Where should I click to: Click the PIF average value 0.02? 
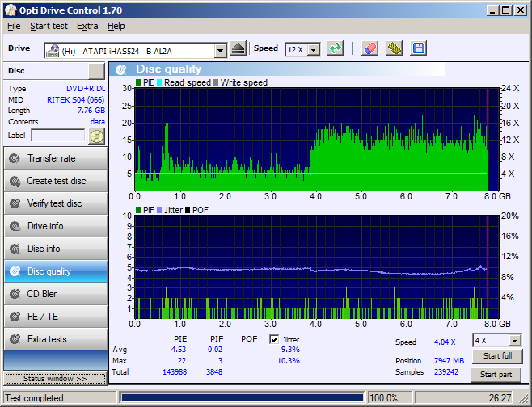215,350
